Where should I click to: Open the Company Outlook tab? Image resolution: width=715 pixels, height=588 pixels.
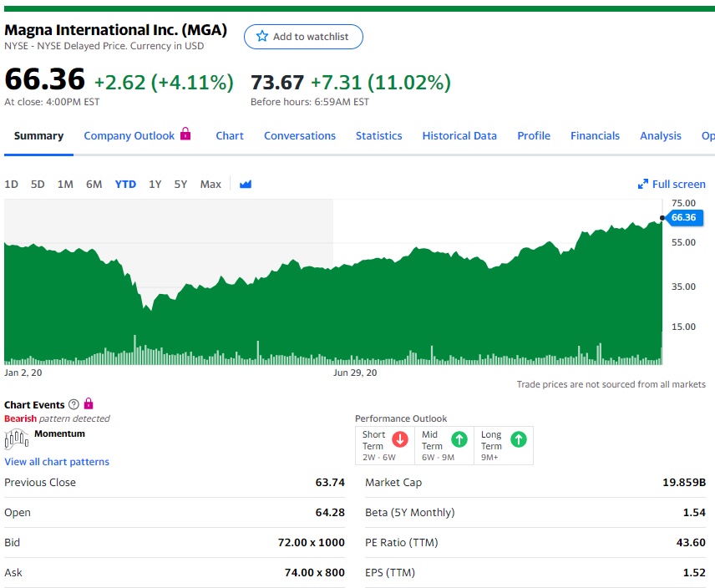(129, 136)
